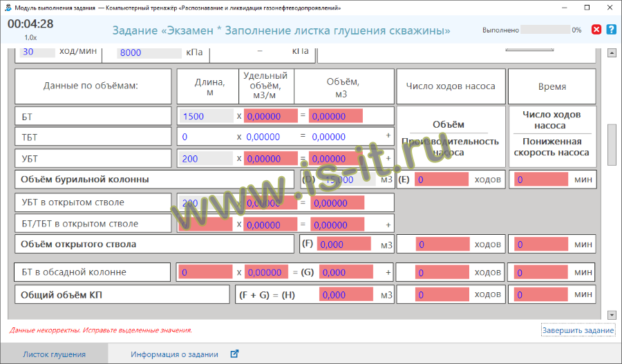Click УБТ в открытом стволе volume field
622x364 pixels.
pos(337,203)
